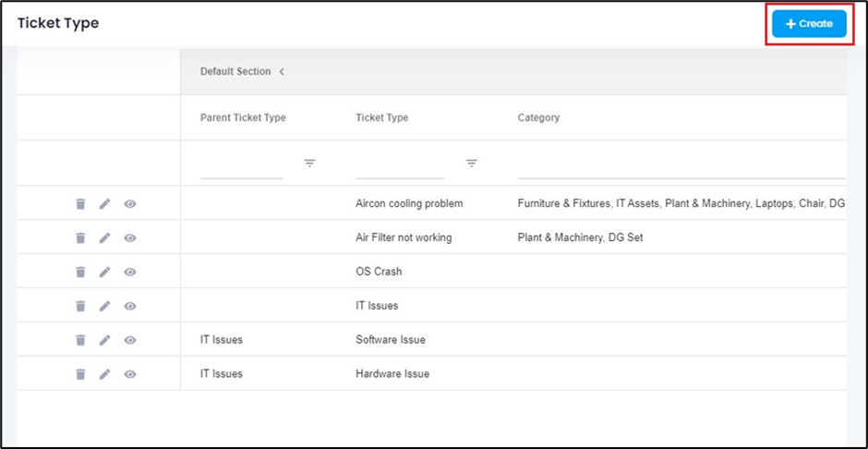Delete the Aircon cooling problem ticket type

click(x=80, y=203)
